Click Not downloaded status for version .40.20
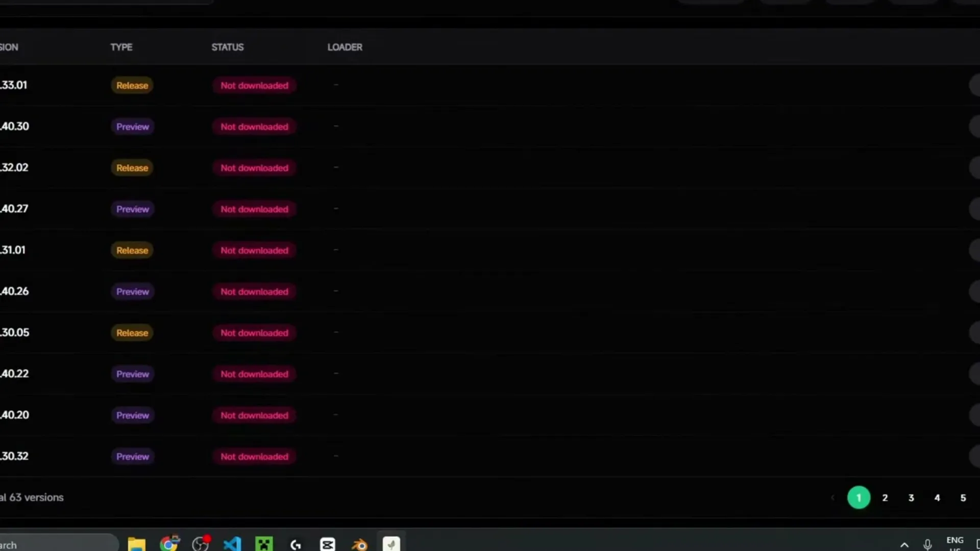The image size is (980, 551). 254,415
